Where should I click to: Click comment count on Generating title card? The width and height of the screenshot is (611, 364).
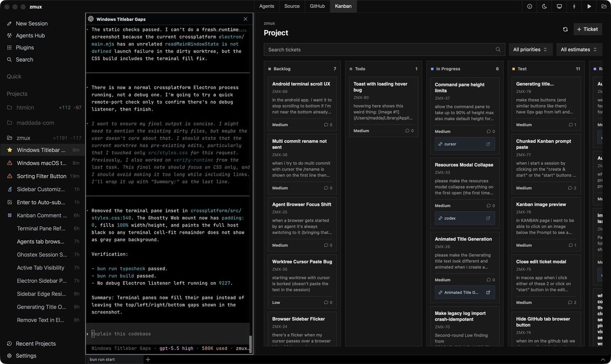(x=572, y=125)
